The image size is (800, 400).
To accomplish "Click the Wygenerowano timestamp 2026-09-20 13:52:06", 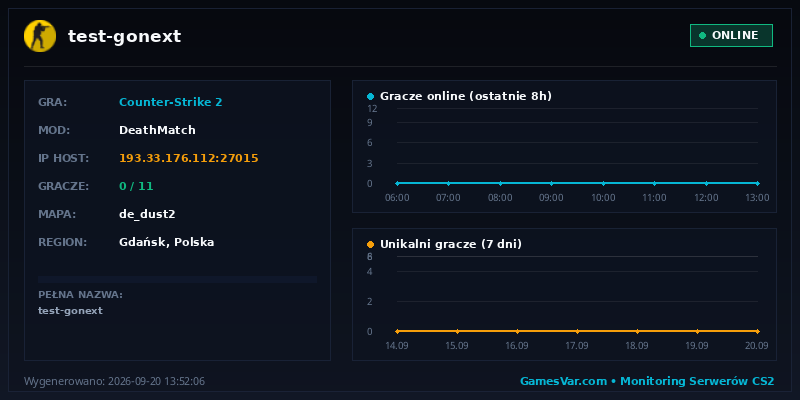I will [114, 381].
